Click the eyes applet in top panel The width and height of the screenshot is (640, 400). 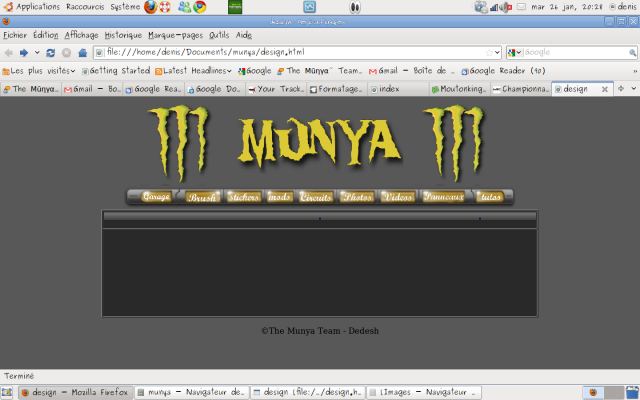tap(355, 7)
